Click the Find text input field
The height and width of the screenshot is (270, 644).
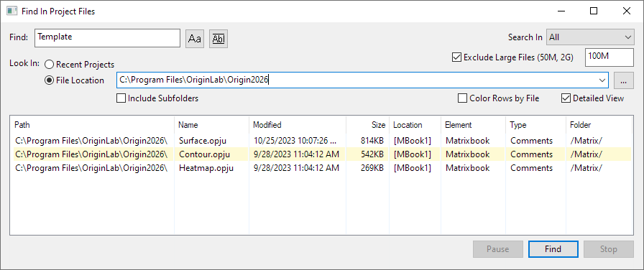click(x=108, y=38)
